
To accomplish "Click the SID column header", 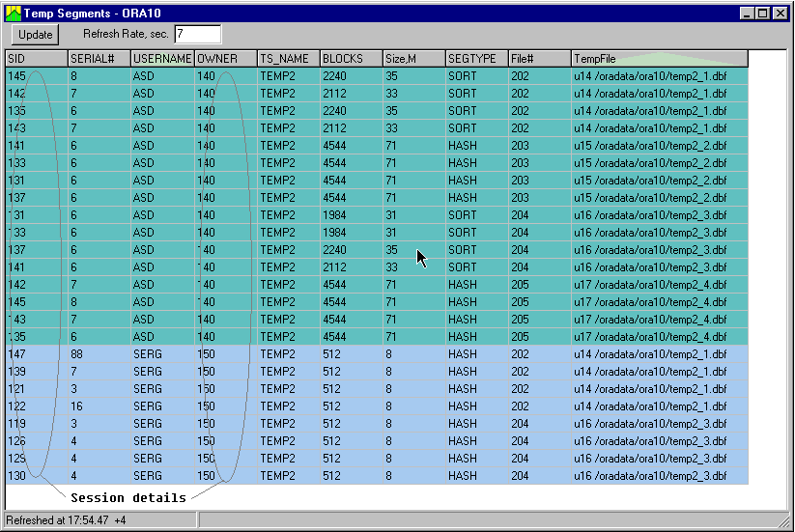I will (x=37, y=59).
